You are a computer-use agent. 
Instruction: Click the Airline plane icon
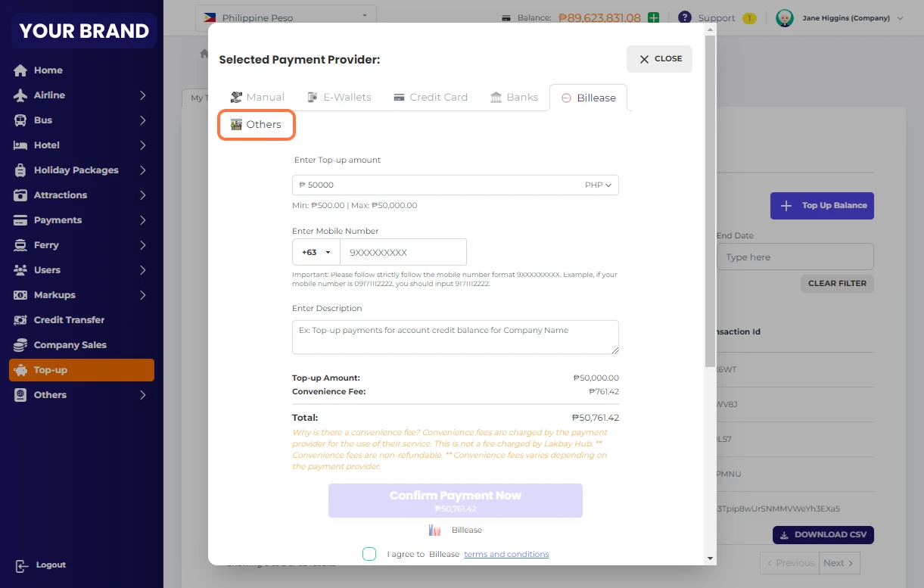(20, 95)
